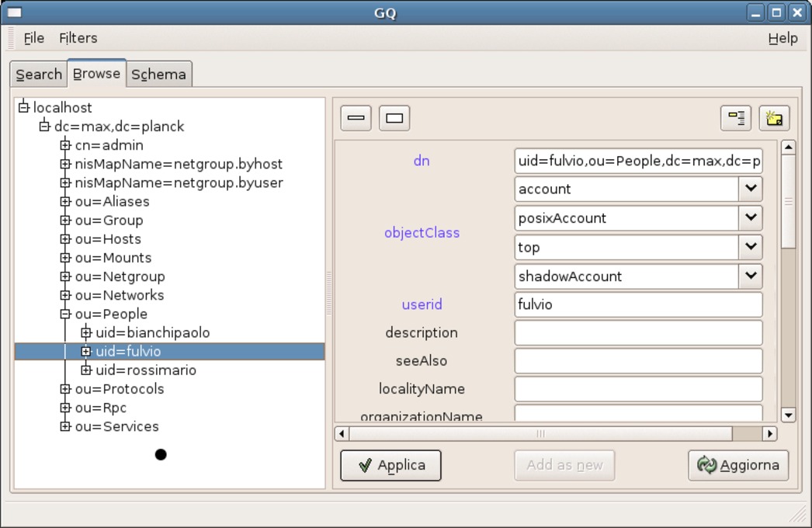Click the rectangle icon button above attributes

394,118
